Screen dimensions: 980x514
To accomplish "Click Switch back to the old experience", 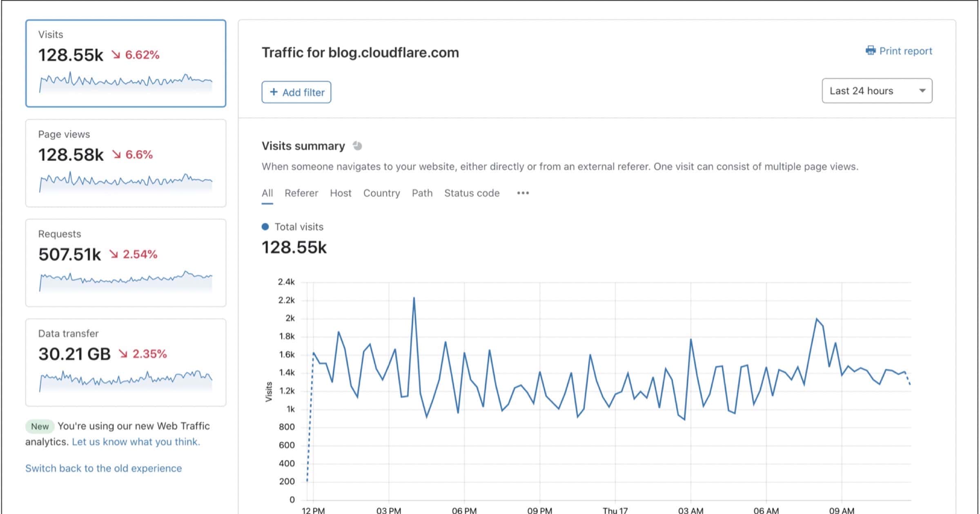I will [x=104, y=468].
